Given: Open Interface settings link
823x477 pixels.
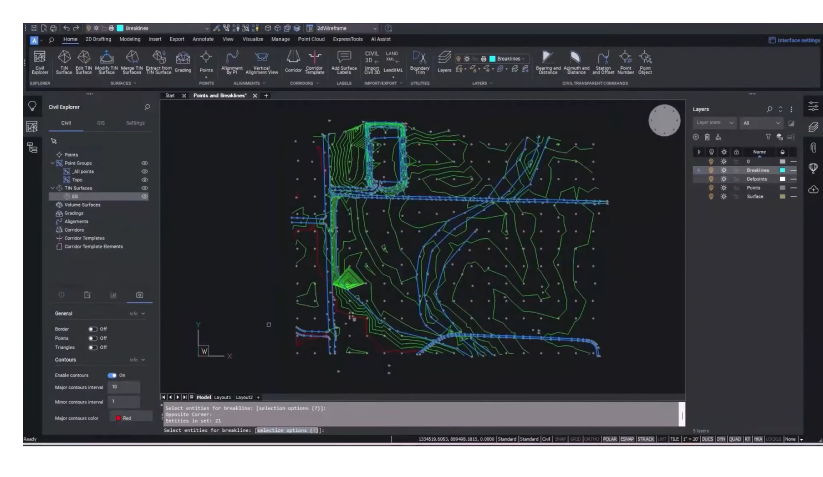Looking at the screenshot, I should pyautogui.click(x=794, y=40).
